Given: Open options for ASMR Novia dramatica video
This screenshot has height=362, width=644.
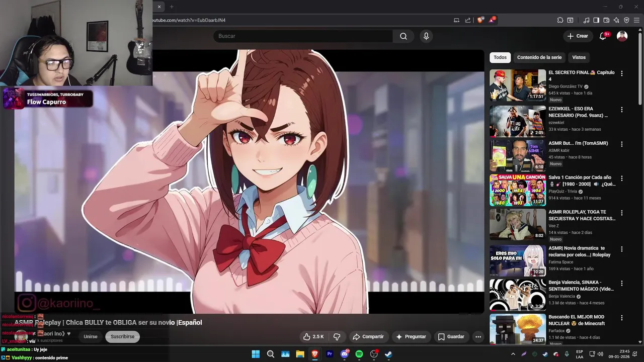Looking at the screenshot, I should tap(622, 249).
